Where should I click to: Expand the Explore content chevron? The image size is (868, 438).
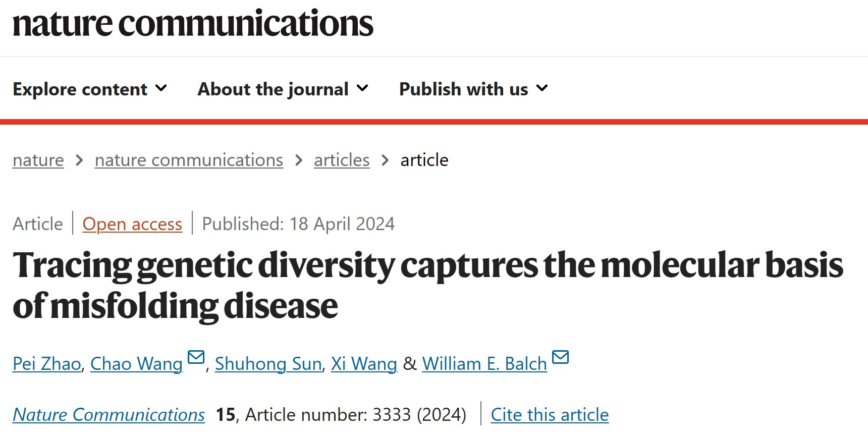(161, 88)
